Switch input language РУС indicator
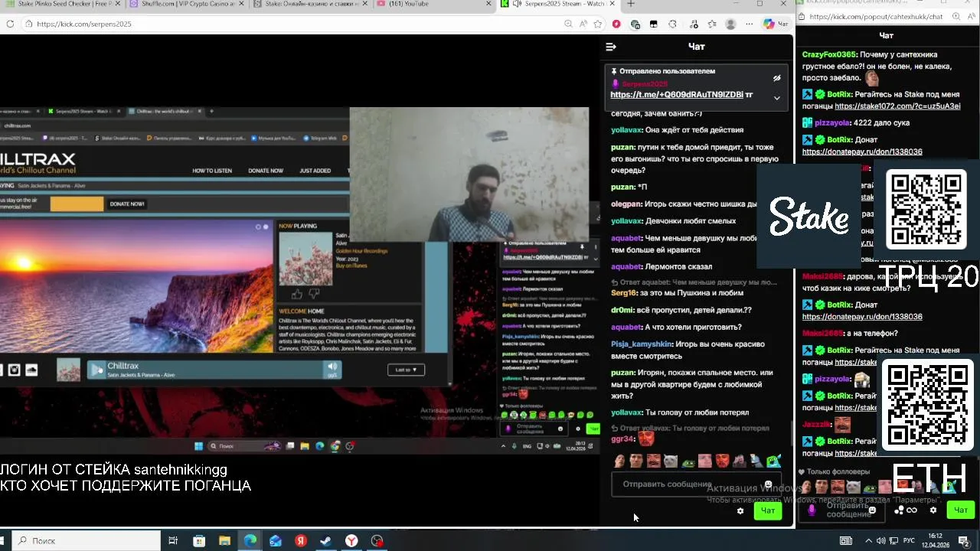This screenshot has height=551, width=980. click(x=910, y=541)
